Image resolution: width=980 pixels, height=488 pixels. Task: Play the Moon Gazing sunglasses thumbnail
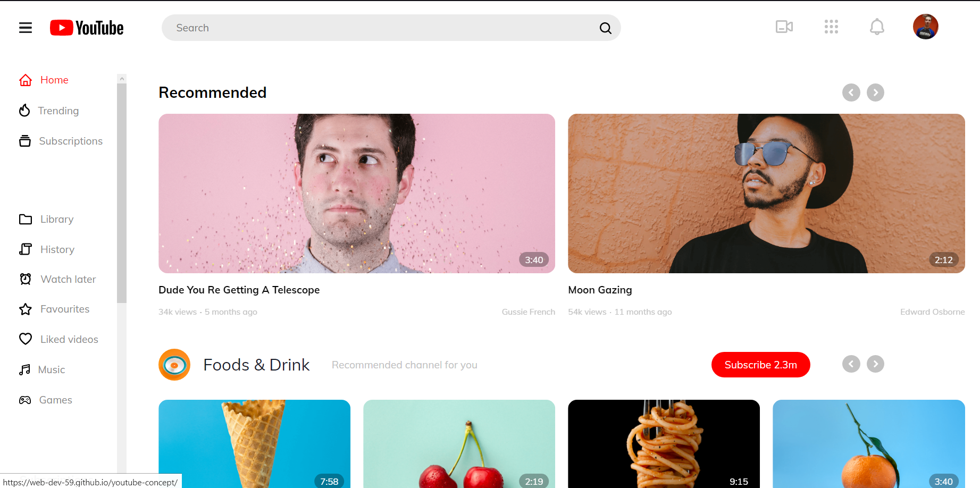(766, 193)
